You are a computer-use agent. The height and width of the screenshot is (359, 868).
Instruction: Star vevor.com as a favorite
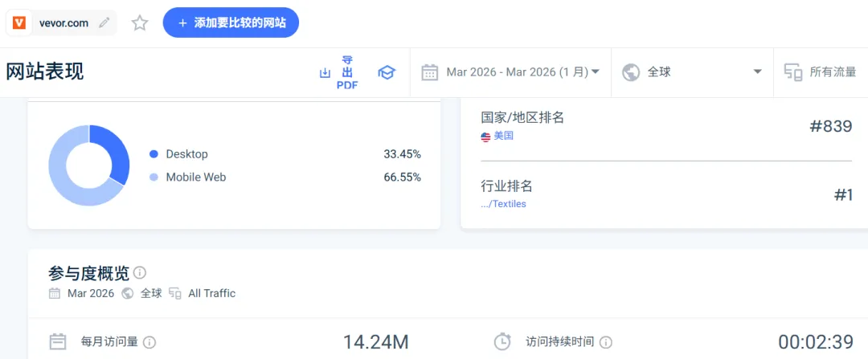point(140,22)
